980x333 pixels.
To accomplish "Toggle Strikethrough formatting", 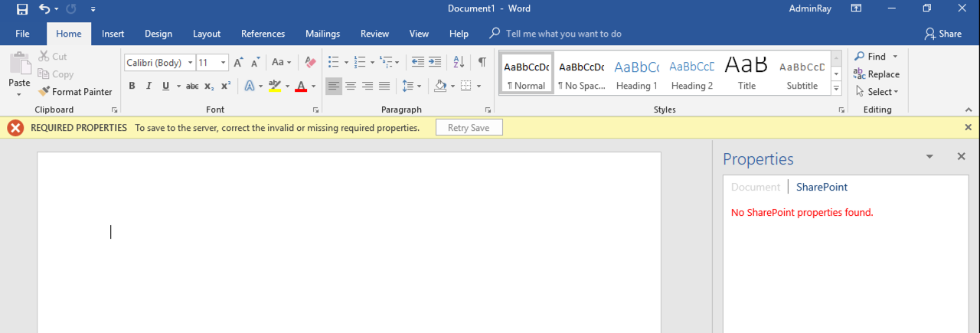I will point(192,86).
